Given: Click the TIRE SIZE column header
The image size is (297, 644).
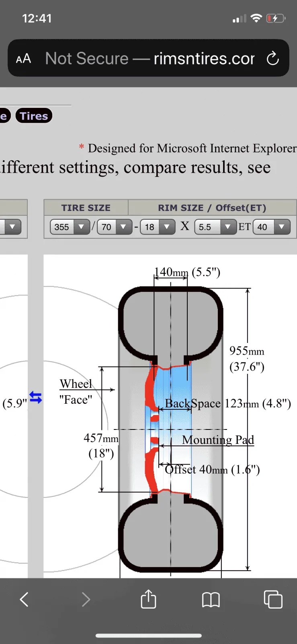Looking at the screenshot, I should pos(86,208).
